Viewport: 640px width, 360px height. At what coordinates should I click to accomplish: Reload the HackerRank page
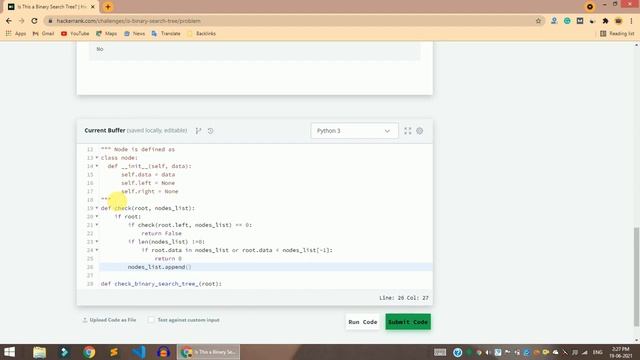pyautogui.click(x=34, y=21)
